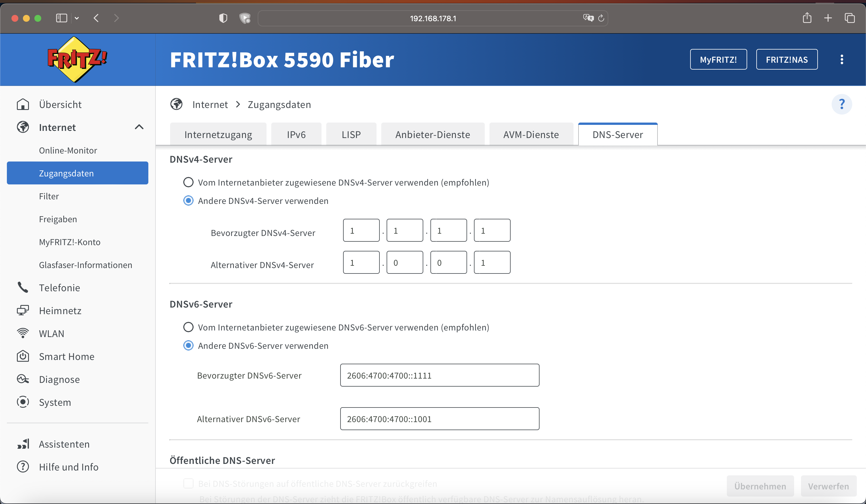Open the three-dot options menu
This screenshot has height=504, width=866.
pos(842,60)
